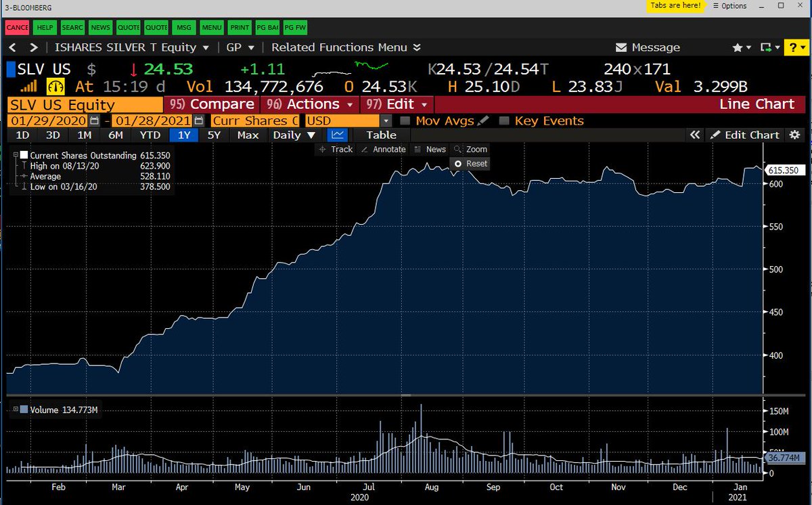Viewport: 812px width, 505px height.
Task: Click the PG FWD key button
Action: click(x=295, y=28)
